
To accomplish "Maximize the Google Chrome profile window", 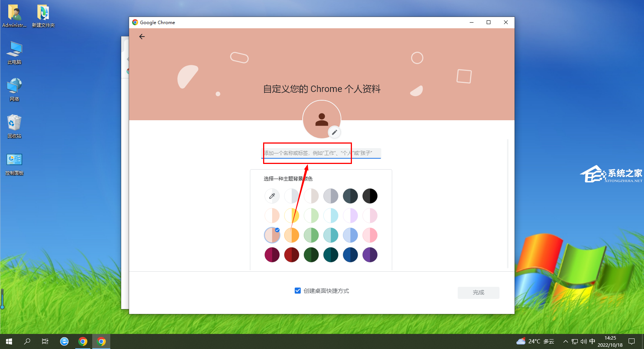I will 489,22.
